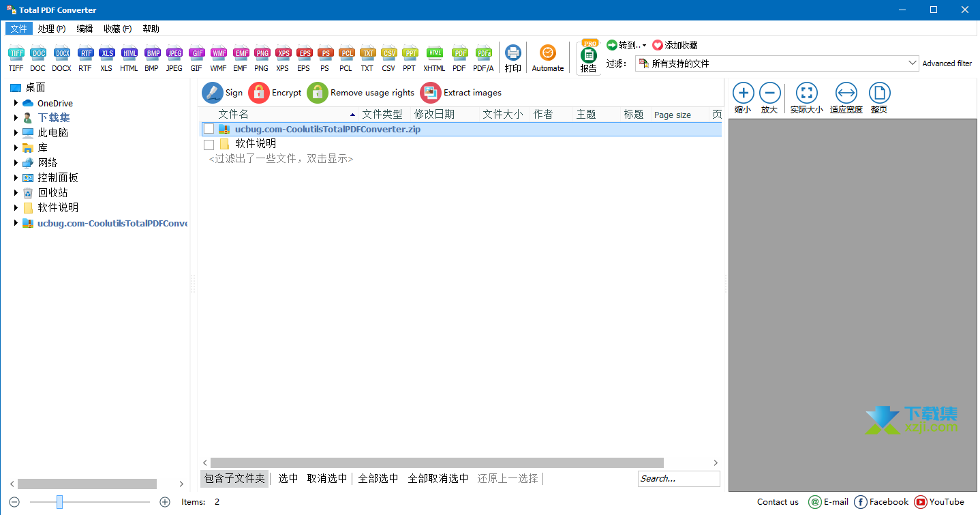The height and width of the screenshot is (515, 980).
Task: Click Extract images button
Action: (x=461, y=93)
